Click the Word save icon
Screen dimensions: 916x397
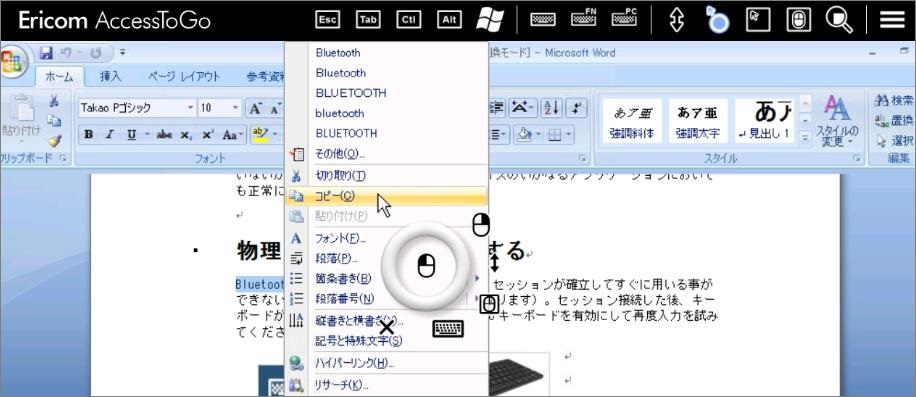click(47, 53)
